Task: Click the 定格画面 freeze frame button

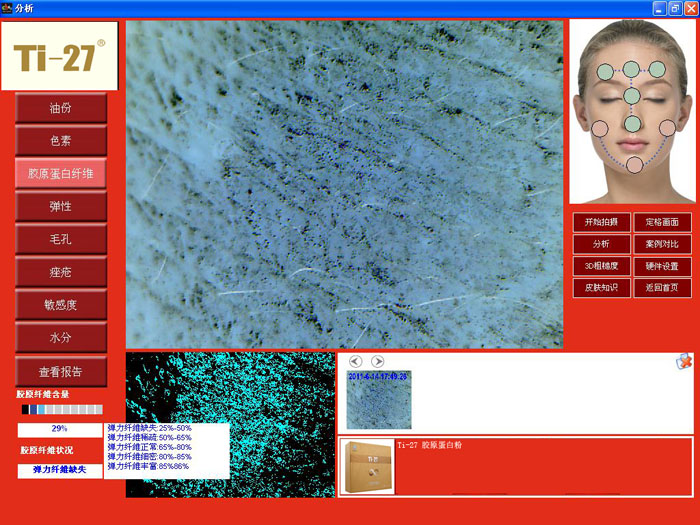Action: [662, 222]
